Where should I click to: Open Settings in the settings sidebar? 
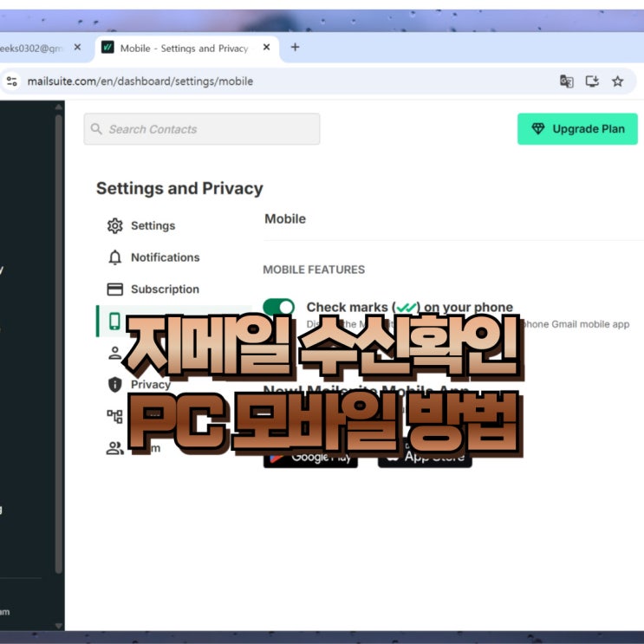coord(153,225)
